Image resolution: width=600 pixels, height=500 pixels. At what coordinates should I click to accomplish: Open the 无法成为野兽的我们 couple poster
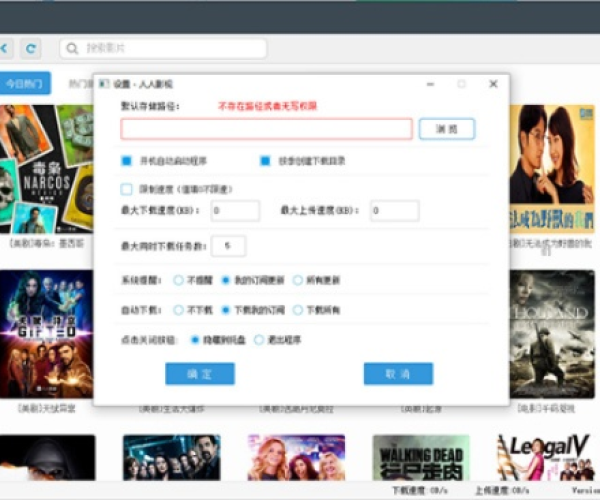[x=552, y=169]
